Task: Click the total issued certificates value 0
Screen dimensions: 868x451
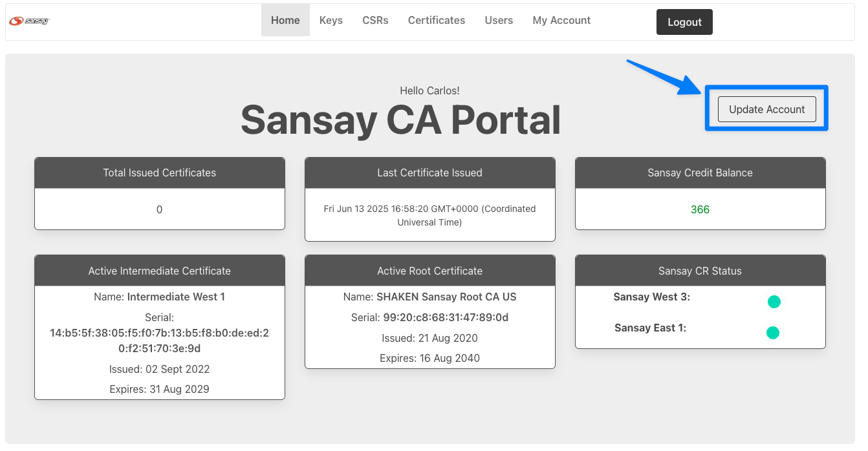Action: pos(160,209)
